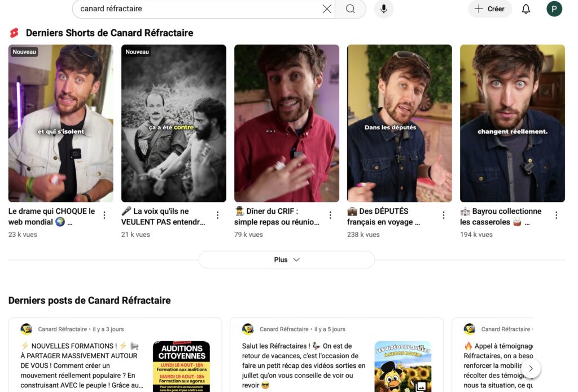Open the 'Auditions Citoyennes' post image
The height and width of the screenshot is (392, 578).
click(181, 366)
